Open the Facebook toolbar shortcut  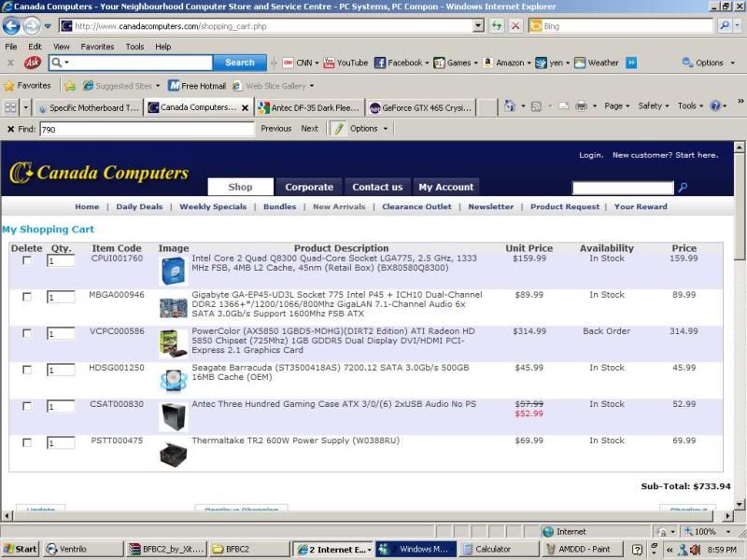(x=402, y=63)
